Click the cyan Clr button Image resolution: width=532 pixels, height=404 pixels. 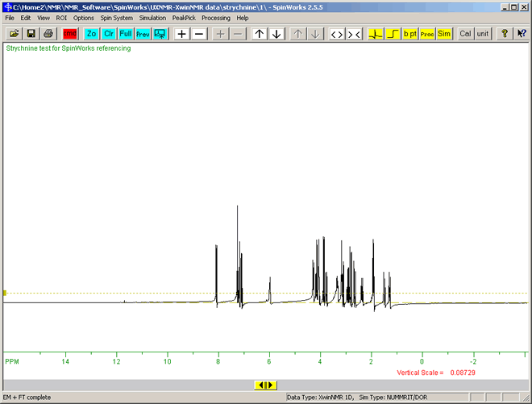(109, 34)
